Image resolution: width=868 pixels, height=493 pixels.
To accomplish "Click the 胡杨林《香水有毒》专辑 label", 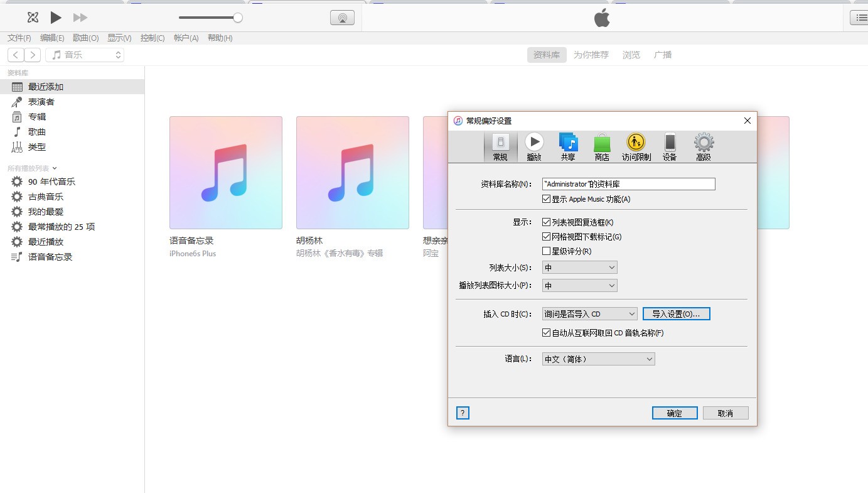I will click(340, 254).
